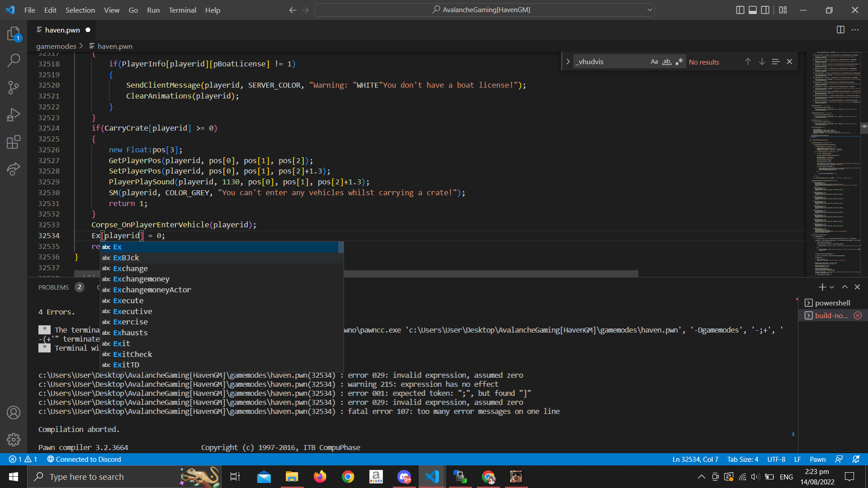Click the gamemodes breadcrumb
Viewport: 868px width, 488px height.
(56, 46)
